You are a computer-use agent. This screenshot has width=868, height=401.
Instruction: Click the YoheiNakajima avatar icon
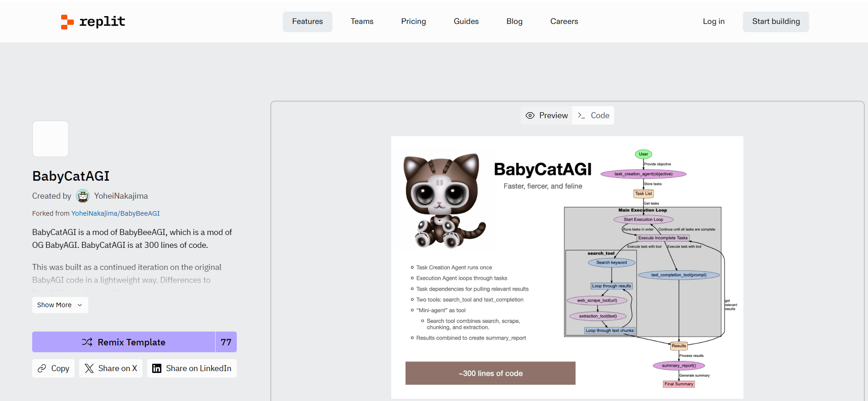[x=83, y=196]
